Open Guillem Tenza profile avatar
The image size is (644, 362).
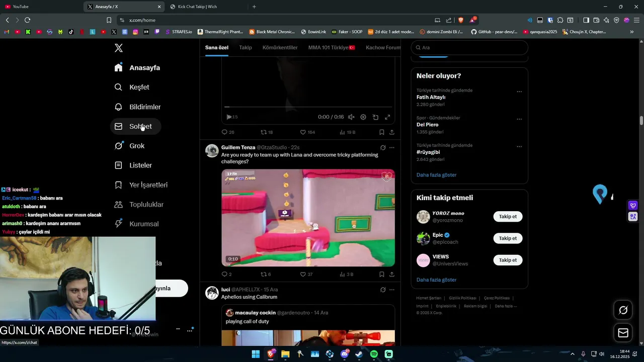tap(212, 151)
